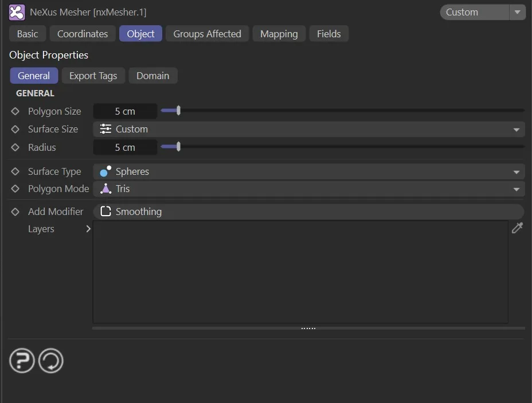This screenshot has width=532, height=403.
Task: Click the Surface Size custom sliders icon
Action: [105, 129]
